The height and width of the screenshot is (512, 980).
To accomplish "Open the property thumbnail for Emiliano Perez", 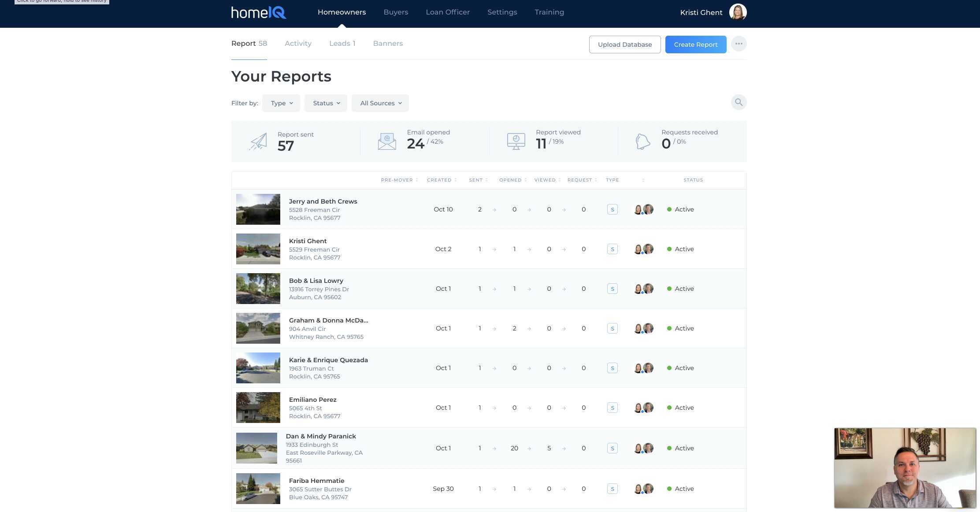I will coord(258,407).
